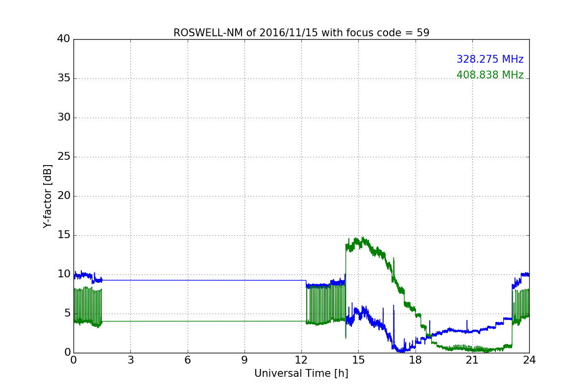Viewport: 588px width, 392px height.
Task: Click y-axis tick label 35
Action: [x=64, y=78]
